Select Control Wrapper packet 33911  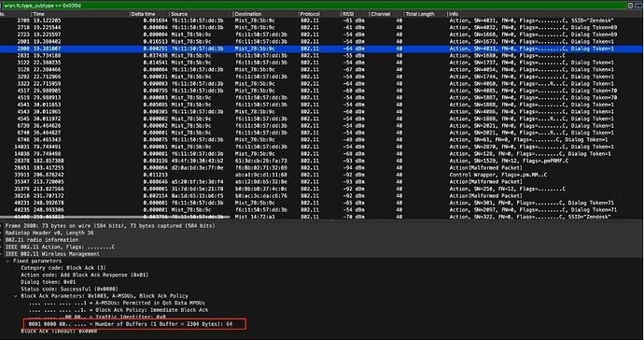(322, 175)
